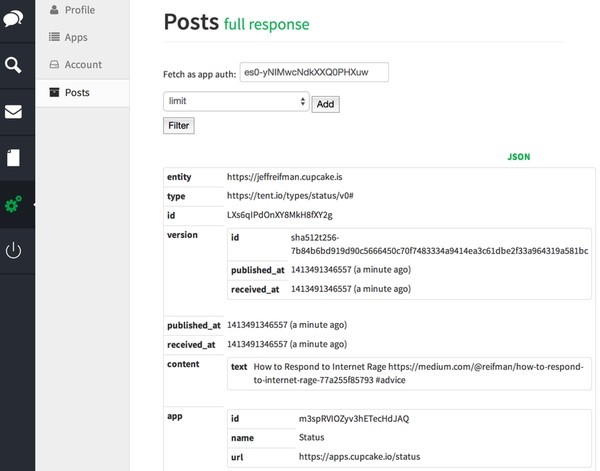The image size is (600, 471).
Task: Click the document page sidebar icon
Action: coord(14,157)
